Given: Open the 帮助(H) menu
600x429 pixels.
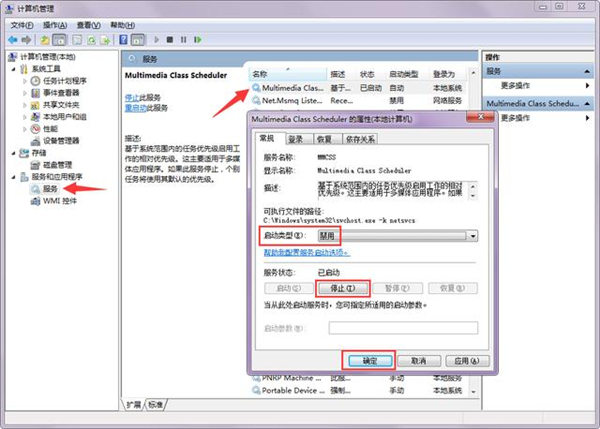Looking at the screenshot, I should tap(122, 25).
